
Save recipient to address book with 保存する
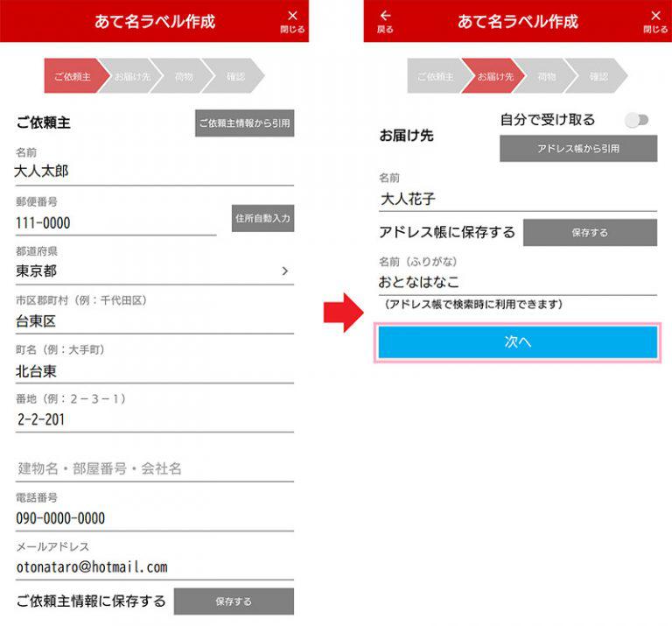coord(590,232)
